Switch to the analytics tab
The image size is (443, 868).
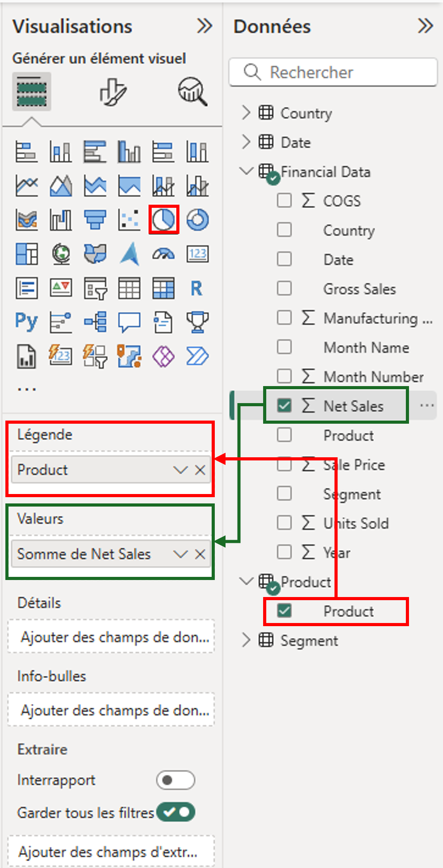193,92
